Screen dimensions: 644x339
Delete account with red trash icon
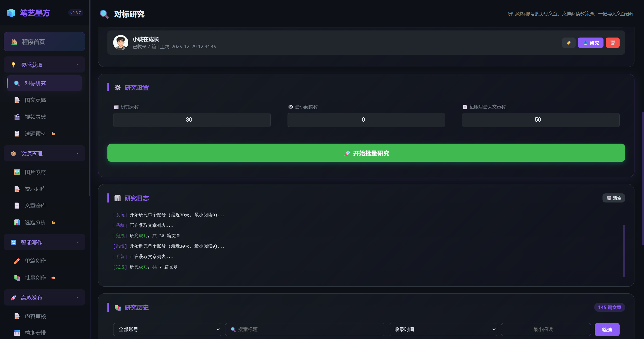612,43
